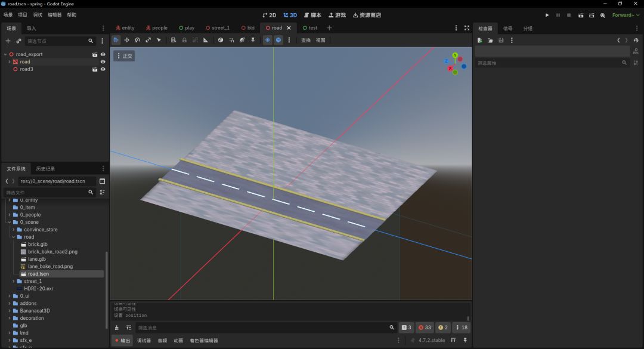Open the 调试 (Debug) menu

tap(38, 15)
